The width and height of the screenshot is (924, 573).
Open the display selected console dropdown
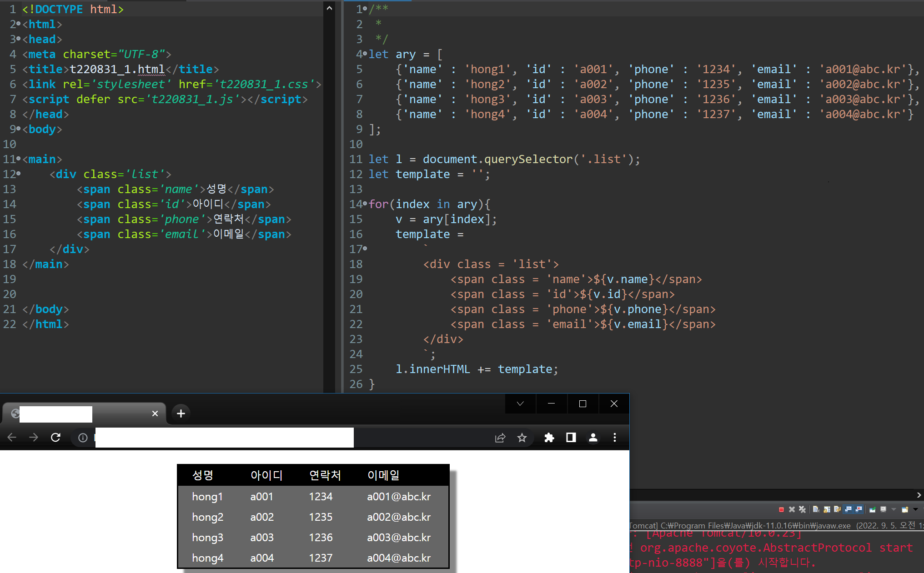point(894,509)
